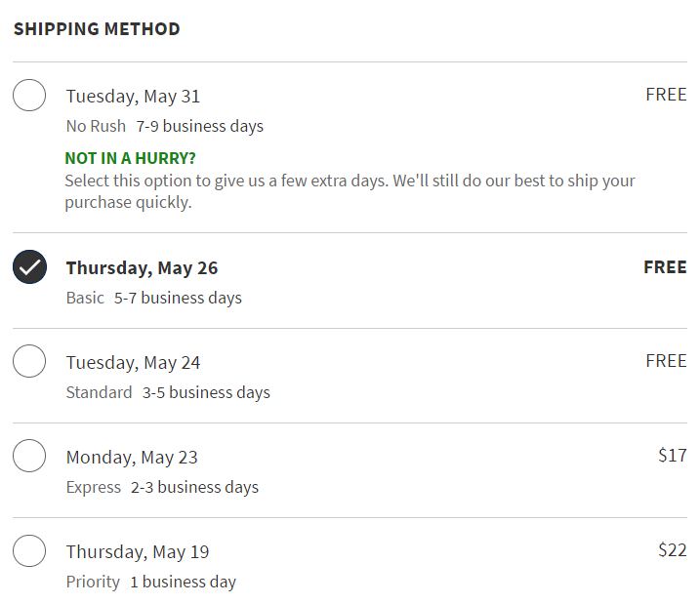The width and height of the screenshot is (700, 604).
Task: Click the $17 Express shipping price
Action: [x=672, y=456]
